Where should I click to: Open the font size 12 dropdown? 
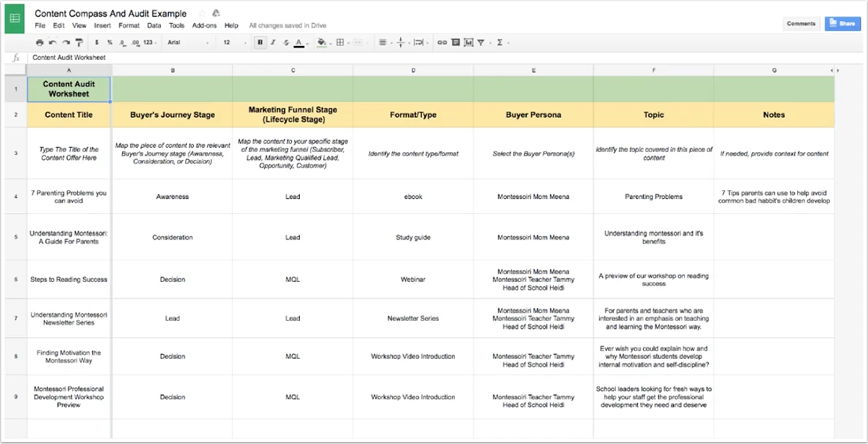[x=232, y=43]
